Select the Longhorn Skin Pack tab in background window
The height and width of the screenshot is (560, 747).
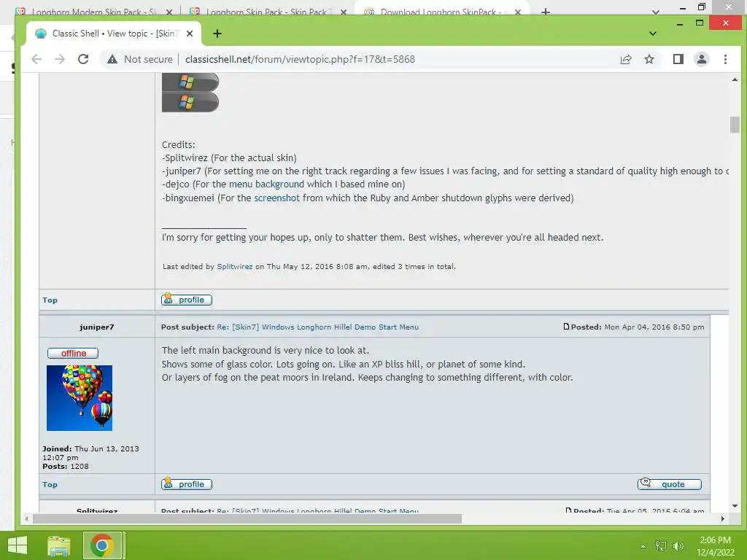click(x=268, y=12)
